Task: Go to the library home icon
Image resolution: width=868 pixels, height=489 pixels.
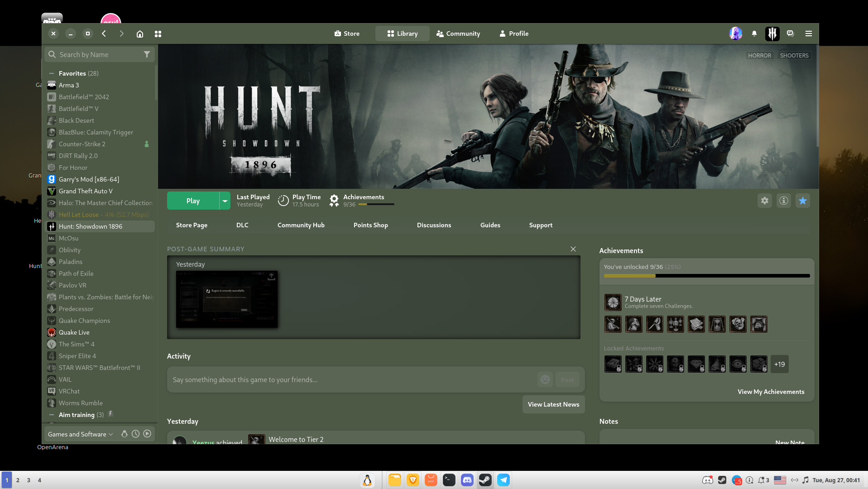Action: [140, 34]
